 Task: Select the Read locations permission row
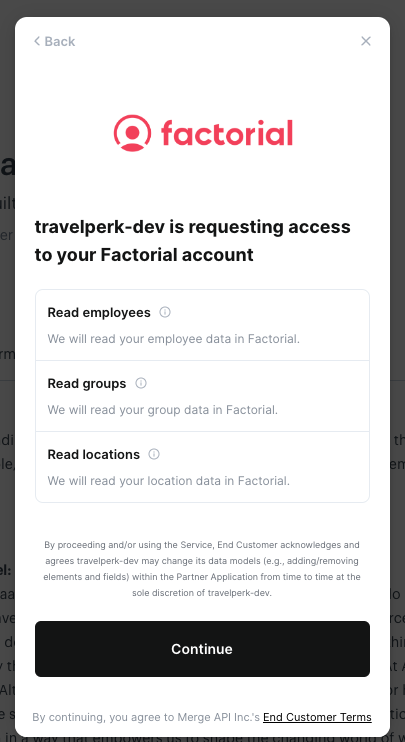(202, 467)
